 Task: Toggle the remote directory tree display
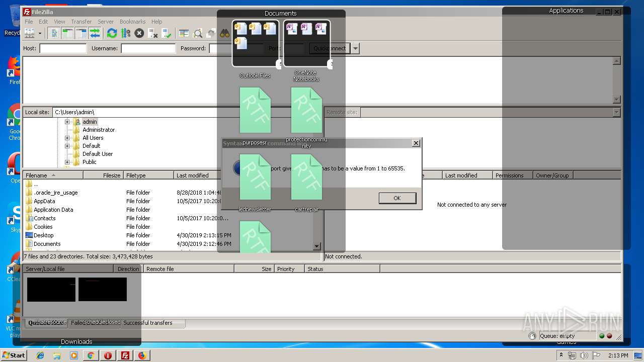[x=81, y=33]
